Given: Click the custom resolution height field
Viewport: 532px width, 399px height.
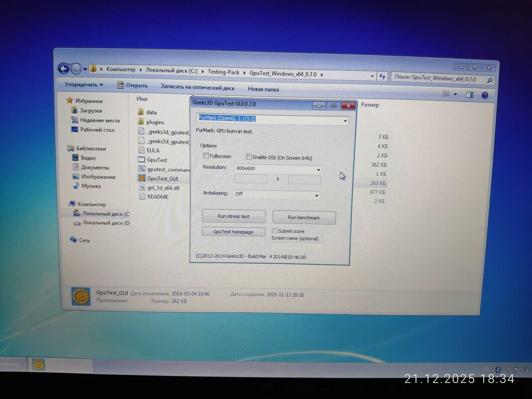Looking at the screenshot, I should coord(304,180).
